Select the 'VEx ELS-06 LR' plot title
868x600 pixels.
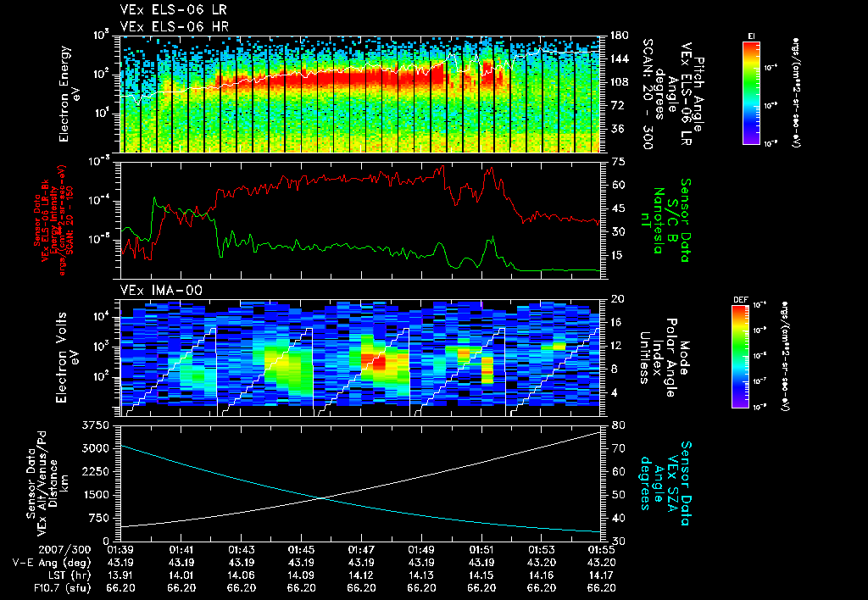point(173,9)
